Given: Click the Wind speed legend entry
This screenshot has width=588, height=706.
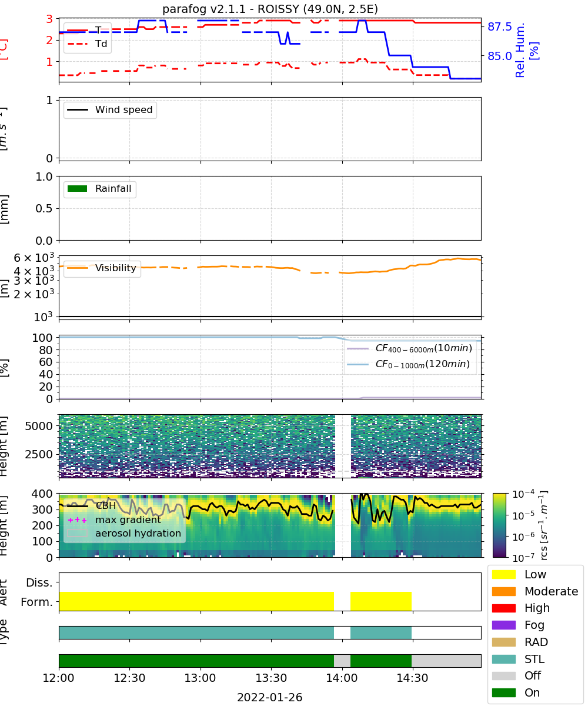Looking at the screenshot, I should tap(110, 110).
